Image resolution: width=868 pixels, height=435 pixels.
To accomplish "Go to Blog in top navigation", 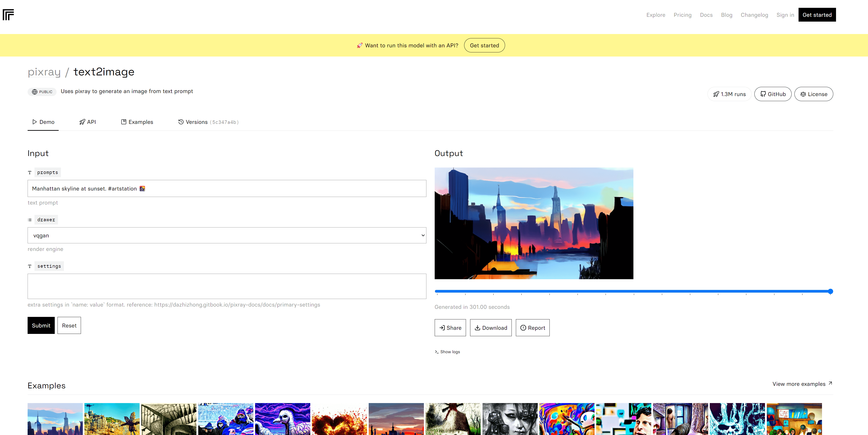I will 727,15.
